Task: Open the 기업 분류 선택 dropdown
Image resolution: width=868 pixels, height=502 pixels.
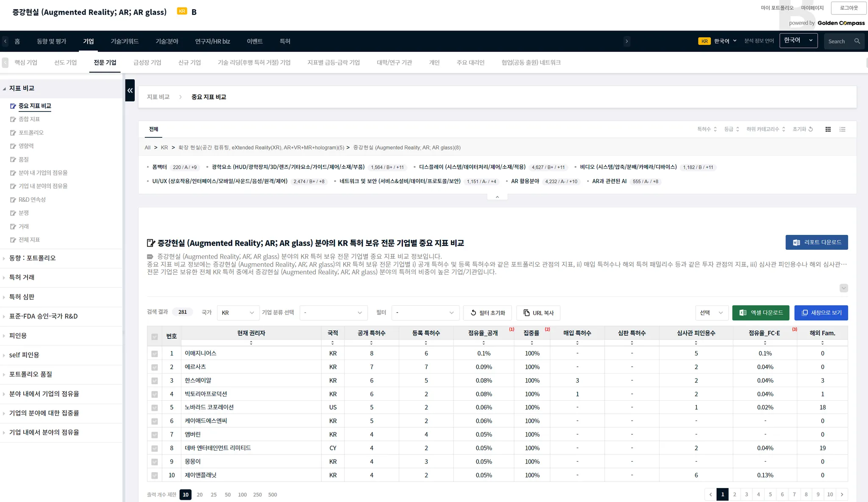Action: [333, 313]
